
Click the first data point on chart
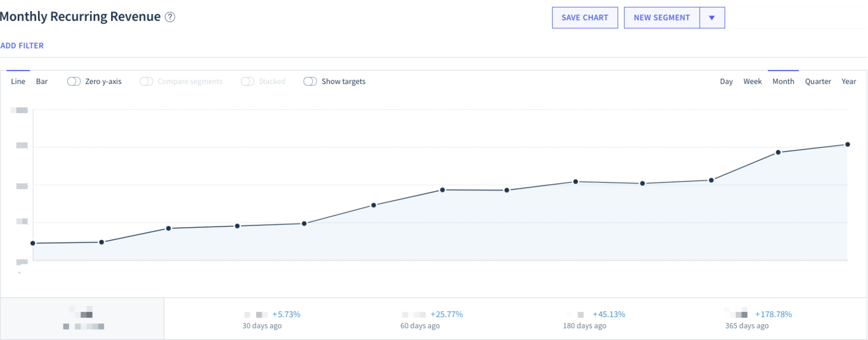pyautogui.click(x=33, y=243)
